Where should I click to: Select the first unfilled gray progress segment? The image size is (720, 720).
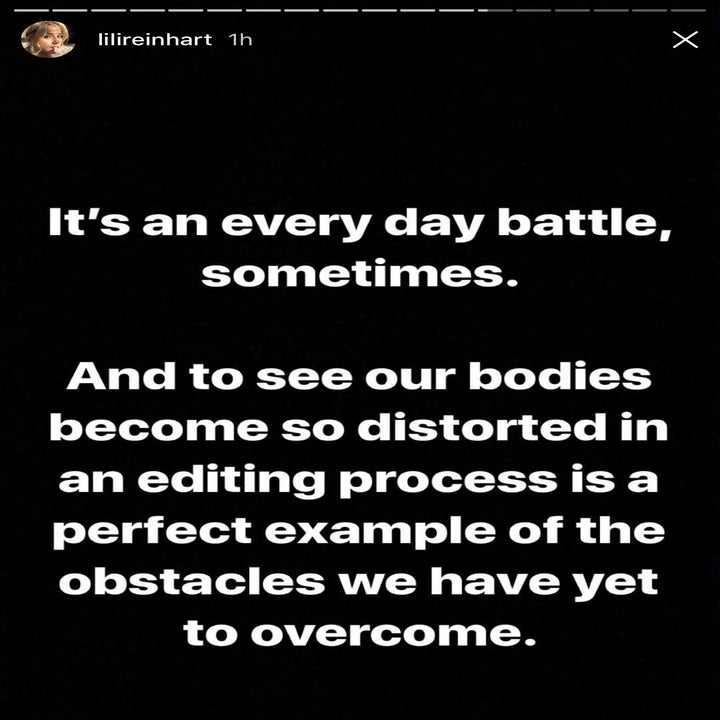534,10
